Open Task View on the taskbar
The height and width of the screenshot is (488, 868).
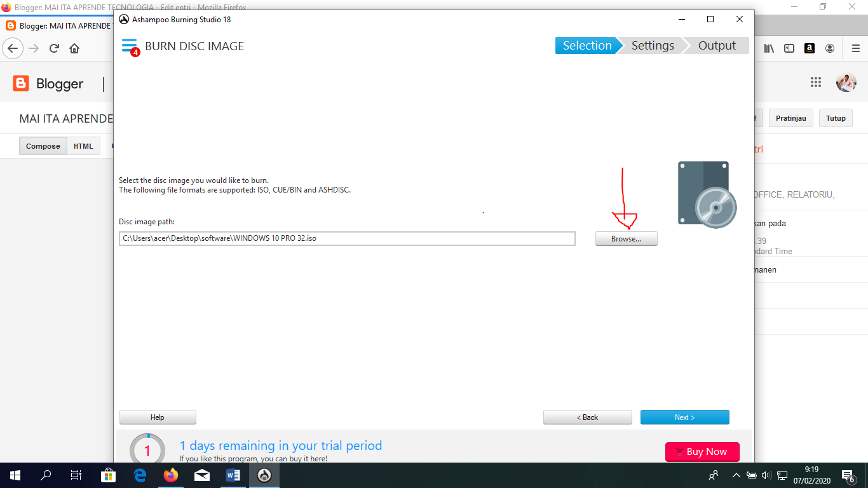pyautogui.click(x=76, y=475)
